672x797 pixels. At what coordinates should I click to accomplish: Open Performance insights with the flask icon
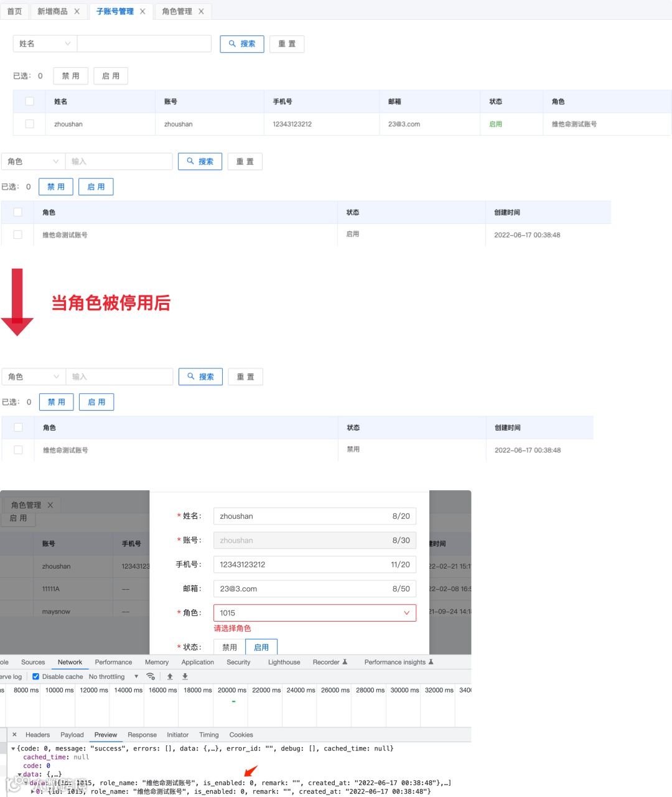431,662
